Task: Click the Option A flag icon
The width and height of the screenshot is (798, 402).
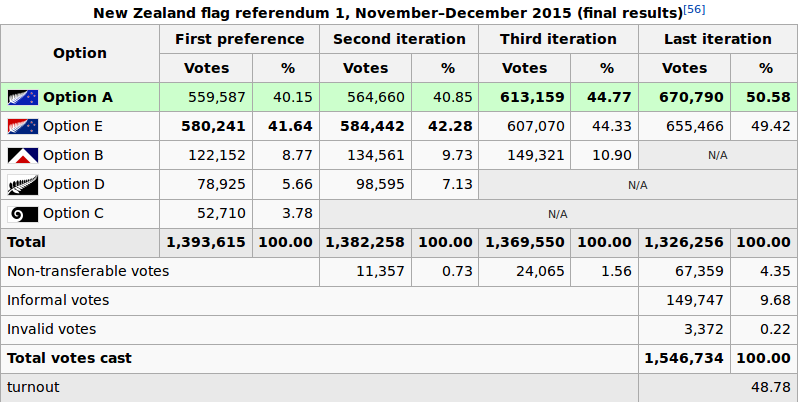Action: pyautogui.click(x=22, y=98)
